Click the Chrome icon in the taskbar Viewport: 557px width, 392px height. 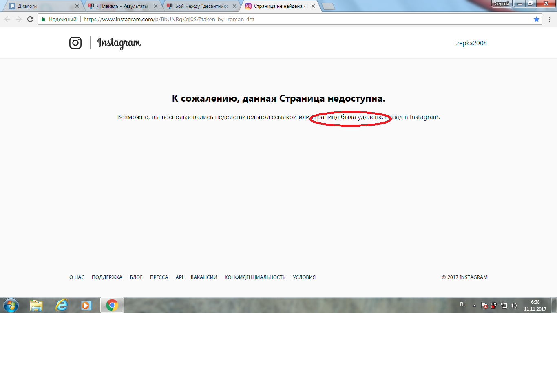pos(112,305)
